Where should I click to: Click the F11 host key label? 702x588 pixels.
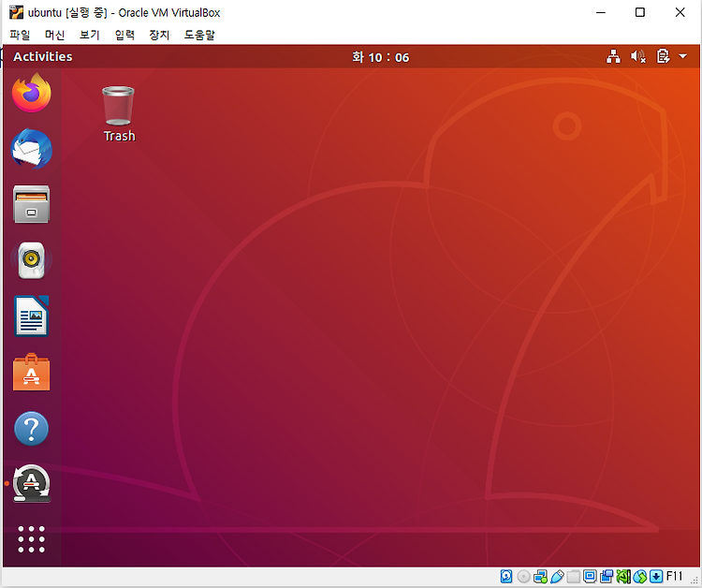click(674, 576)
